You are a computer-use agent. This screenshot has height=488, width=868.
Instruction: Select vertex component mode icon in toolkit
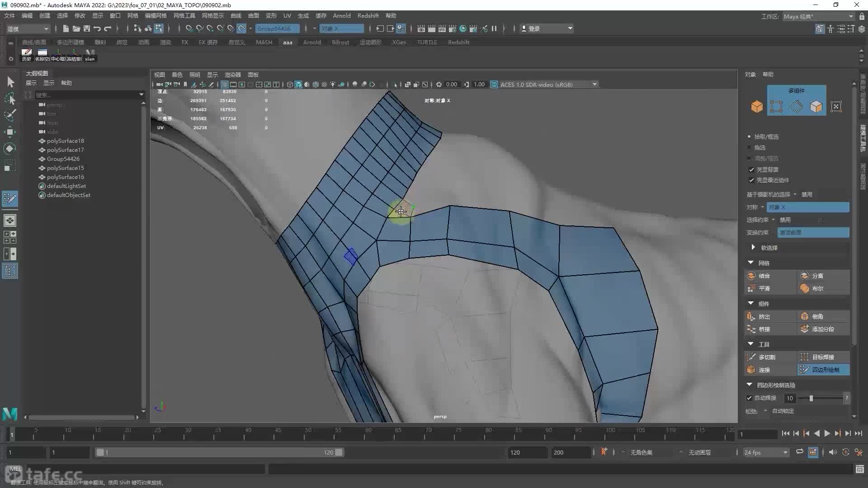tap(776, 107)
